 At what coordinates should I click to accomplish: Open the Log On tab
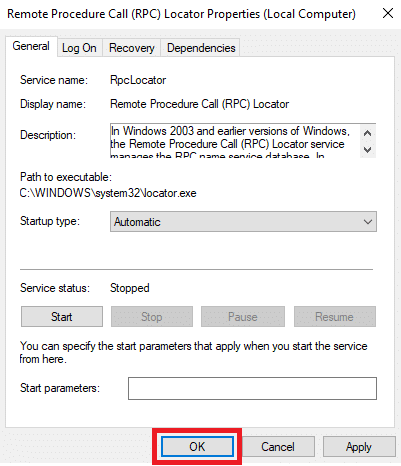[79, 48]
